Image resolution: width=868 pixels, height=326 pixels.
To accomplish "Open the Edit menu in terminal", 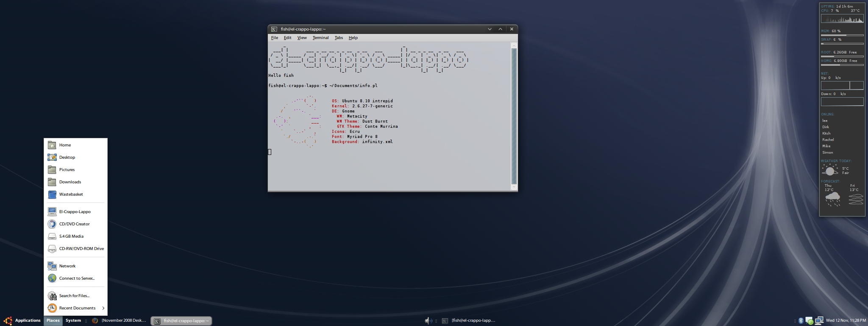I will coord(287,38).
